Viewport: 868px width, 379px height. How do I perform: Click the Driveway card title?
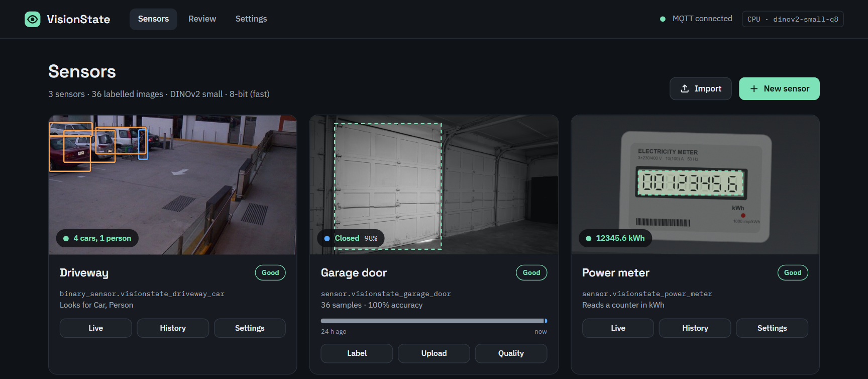[84, 272]
